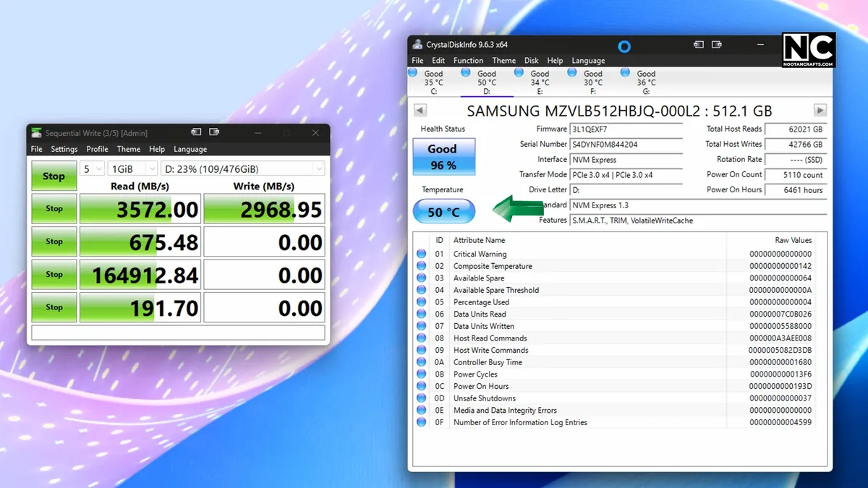Click the Features field S.M.A.R.T., TRIM
Viewport: 868px width, 488px height.
[698, 221]
